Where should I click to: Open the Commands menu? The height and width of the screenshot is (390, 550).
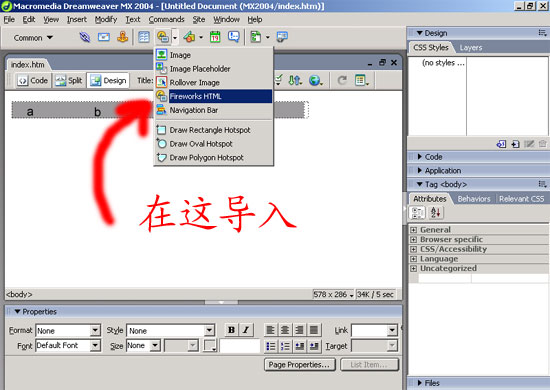[x=166, y=20]
